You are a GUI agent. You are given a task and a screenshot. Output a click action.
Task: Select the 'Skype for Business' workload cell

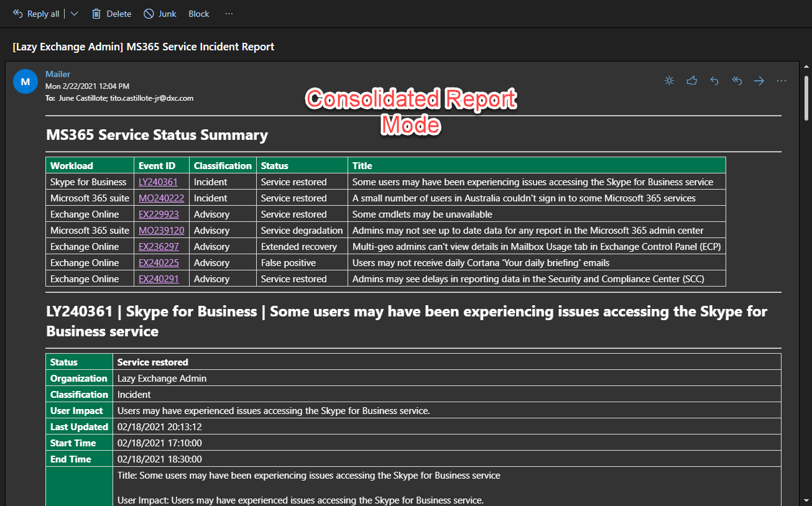pos(90,182)
